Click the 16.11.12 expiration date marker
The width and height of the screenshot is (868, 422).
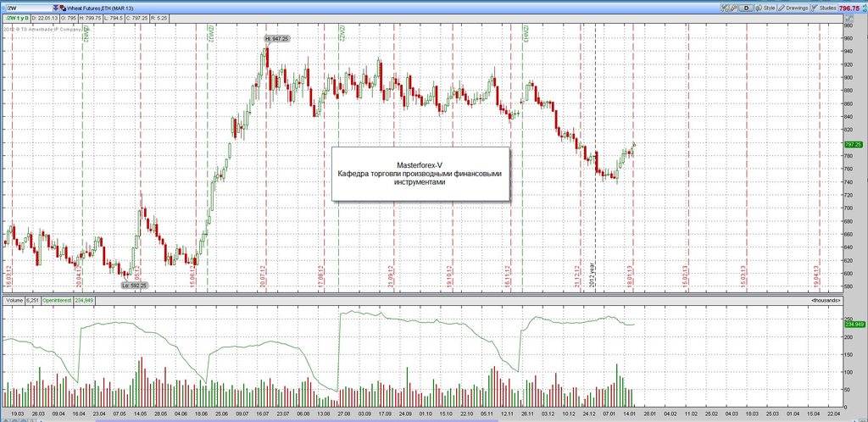(x=507, y=275)
